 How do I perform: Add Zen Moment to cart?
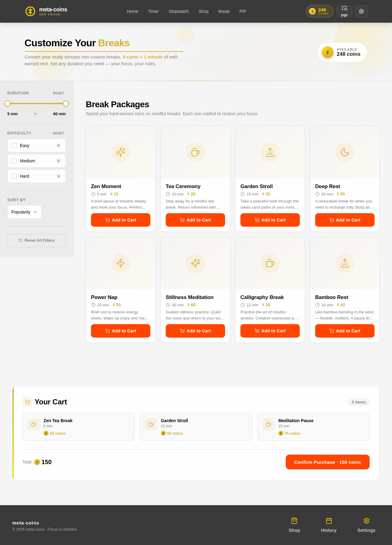point(121,220)
